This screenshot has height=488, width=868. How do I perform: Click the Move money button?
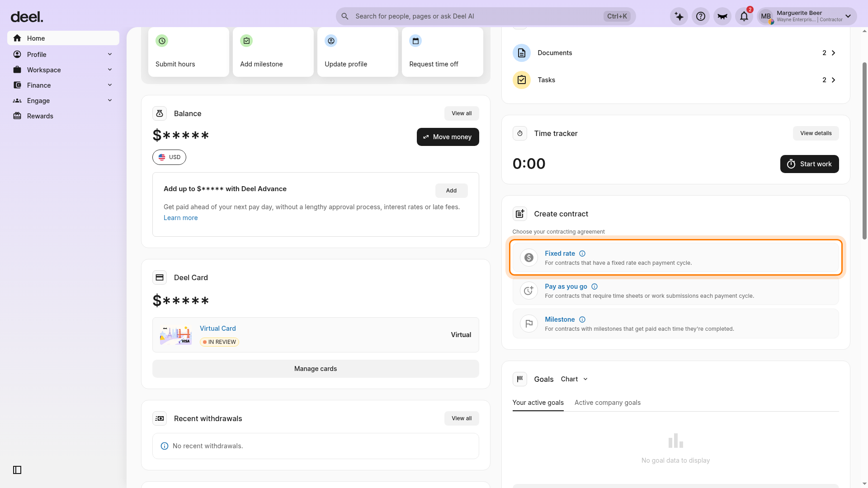(x=448, y=137)
